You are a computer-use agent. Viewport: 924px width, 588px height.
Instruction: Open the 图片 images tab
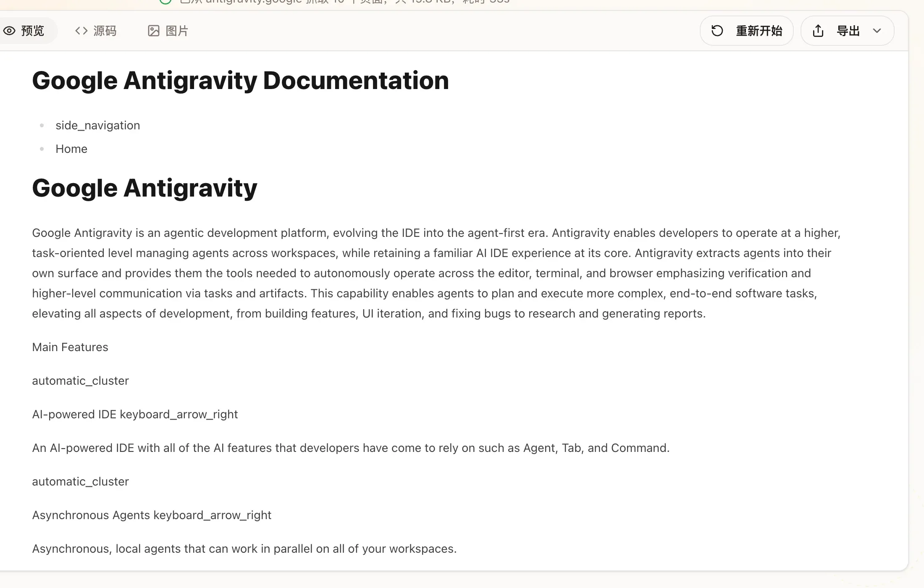[167, 31]
